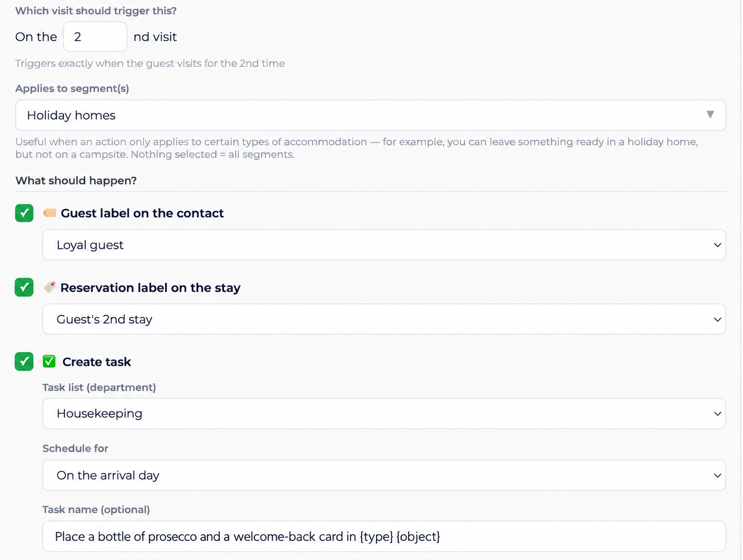
Task: Toggle the Reservation label on the stay checkbox
Action: 24,287
